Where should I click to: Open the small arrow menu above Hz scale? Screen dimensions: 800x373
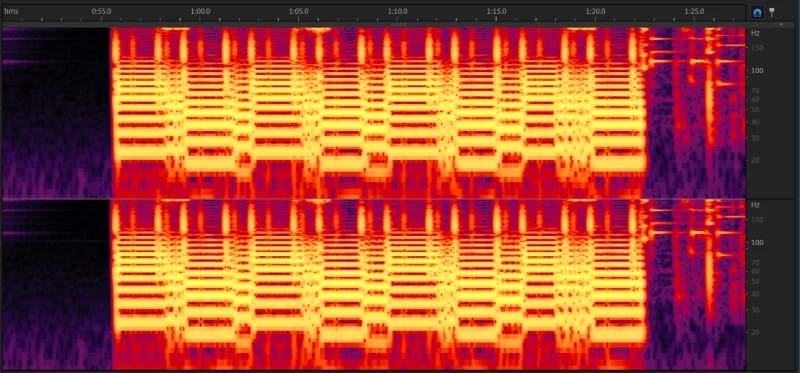pos(781,24)
